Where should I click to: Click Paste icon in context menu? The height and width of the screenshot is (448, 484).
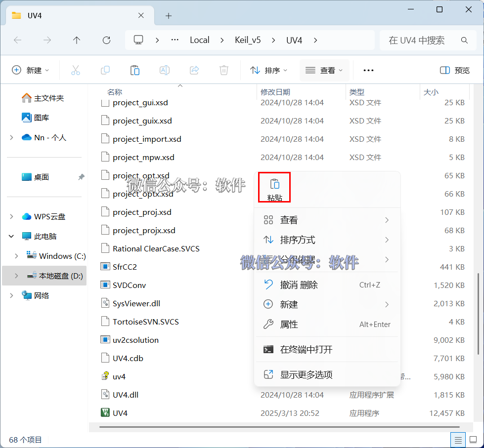click(274, 187)
